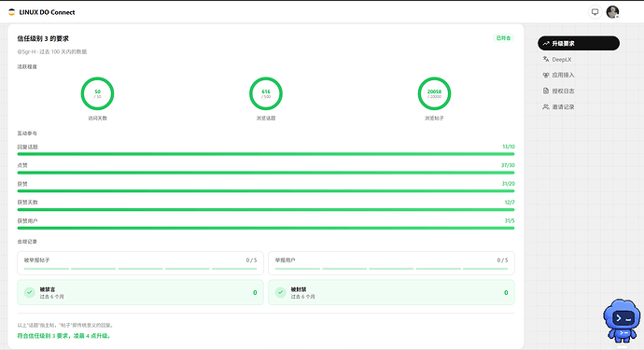Click the translate icon beside DeepLX
Image resolution: width=644 pixels, height=350 pixels.
pos(546,59)
